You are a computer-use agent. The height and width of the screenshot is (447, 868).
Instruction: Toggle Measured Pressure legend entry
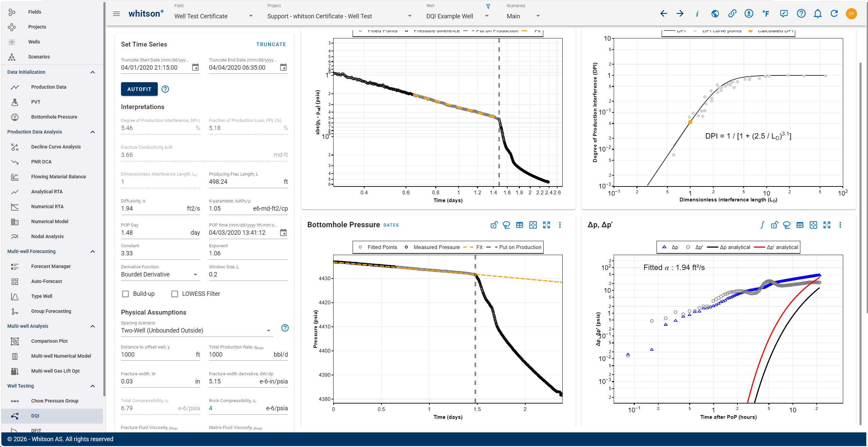(432, 247)
